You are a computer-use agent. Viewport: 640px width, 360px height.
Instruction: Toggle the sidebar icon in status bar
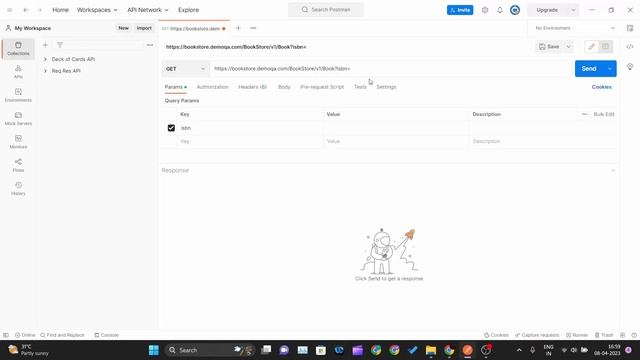coord(6,335)
